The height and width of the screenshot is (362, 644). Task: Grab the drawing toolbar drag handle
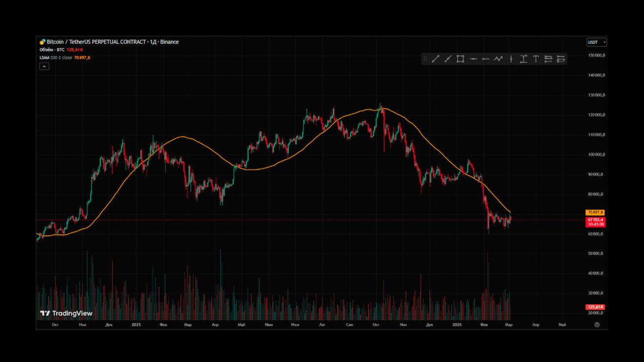pyautogui.click(x=425, y=59)
